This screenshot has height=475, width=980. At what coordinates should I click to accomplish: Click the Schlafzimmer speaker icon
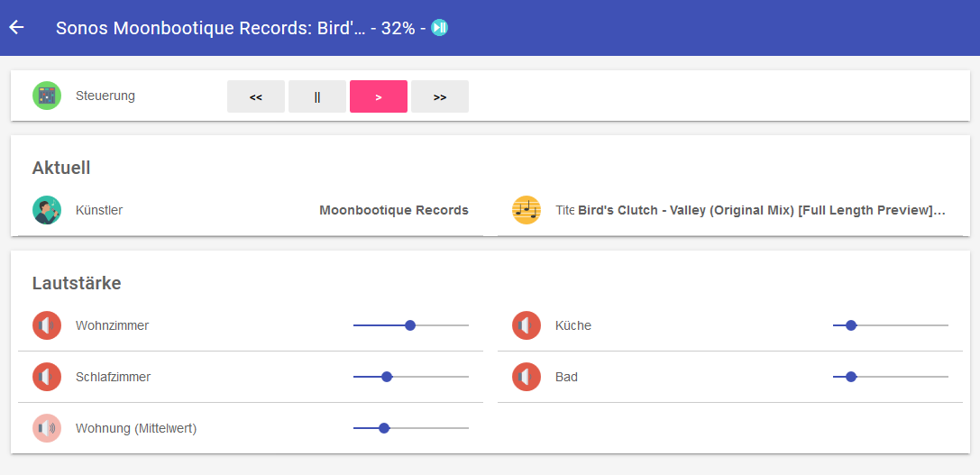[47, 377]
